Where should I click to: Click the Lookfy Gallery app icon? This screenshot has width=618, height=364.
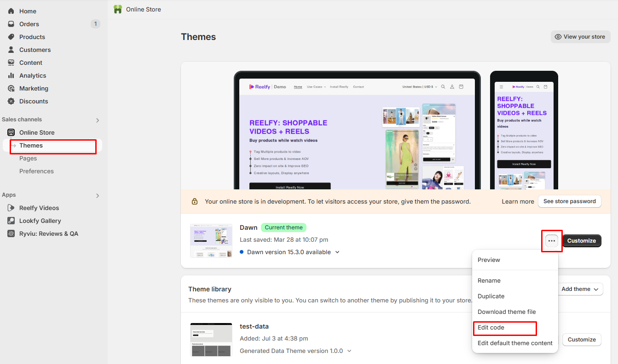(x=11, y=221)
